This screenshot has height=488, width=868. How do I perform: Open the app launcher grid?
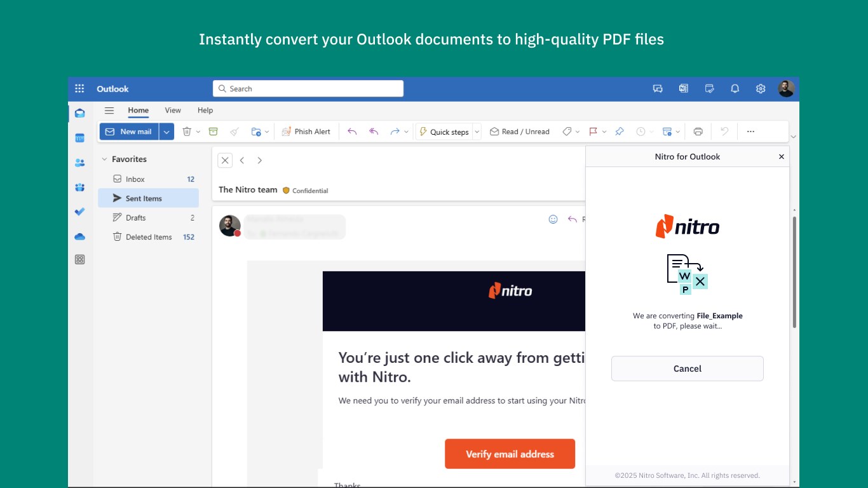pos(79,89)
